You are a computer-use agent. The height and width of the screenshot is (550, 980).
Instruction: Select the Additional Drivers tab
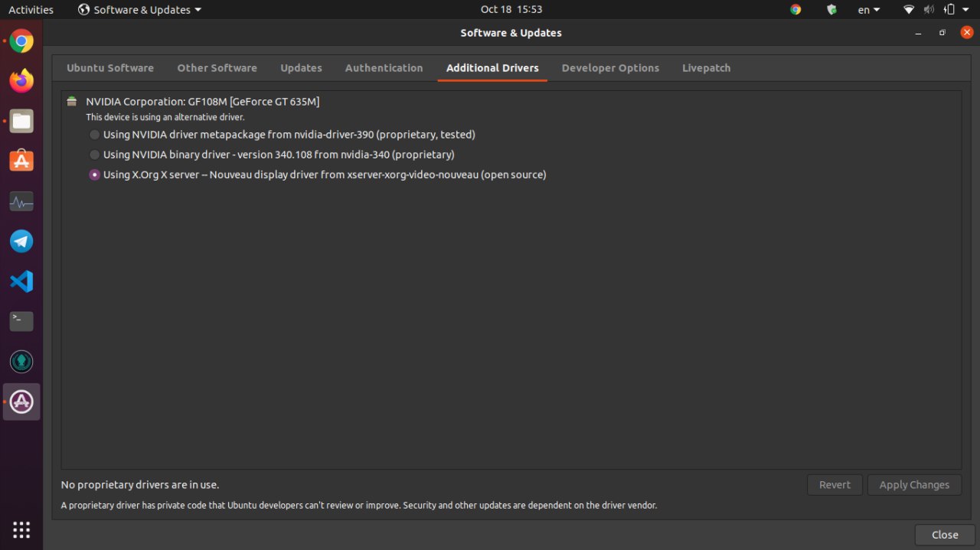coord(492,68)
